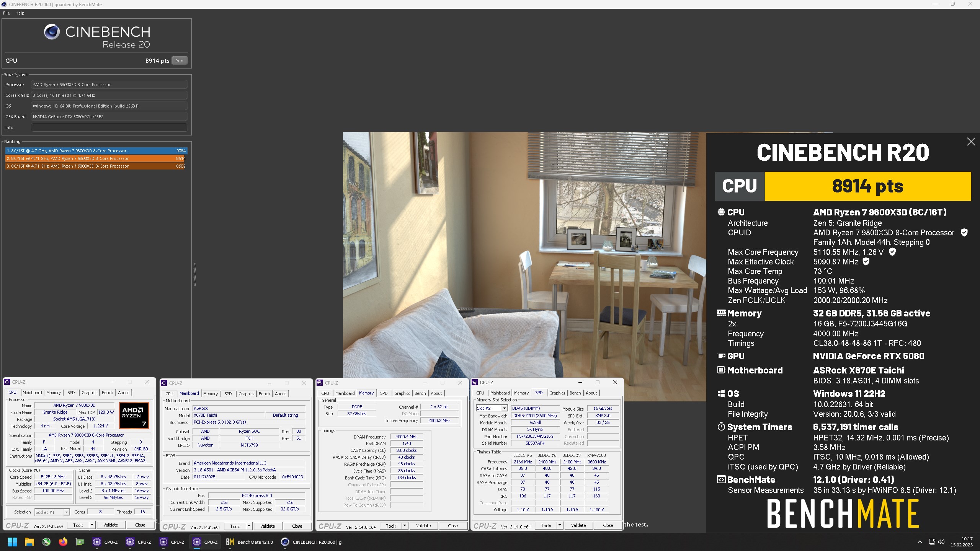Viewport: 980px width, 551px height.
Task: Click the title bar icon of the CPU-Z Mainboard window
Action: pos(164,383)
